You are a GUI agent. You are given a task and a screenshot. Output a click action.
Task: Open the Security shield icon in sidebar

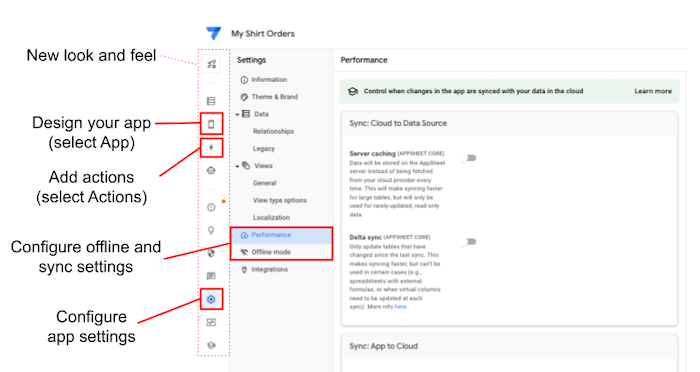[x=211, y=253]
